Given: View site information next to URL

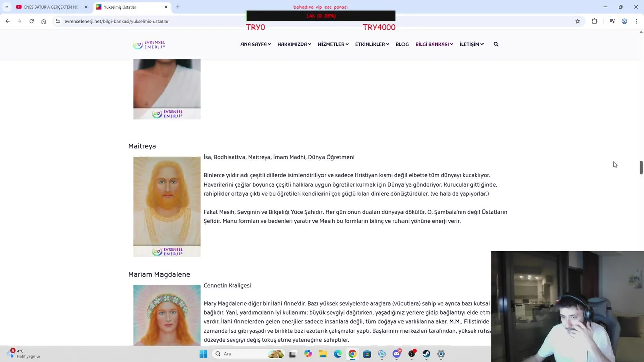Looking at the screenshot, I should point(58,21).
